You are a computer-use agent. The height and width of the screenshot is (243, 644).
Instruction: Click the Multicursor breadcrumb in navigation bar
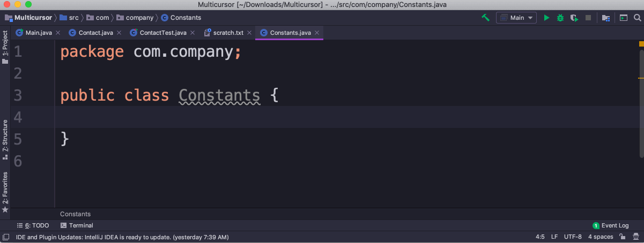28,18
